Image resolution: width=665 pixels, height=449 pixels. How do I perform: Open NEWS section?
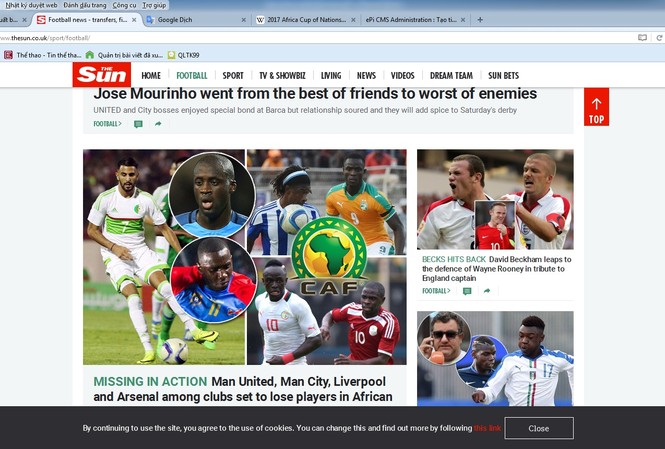366,75
